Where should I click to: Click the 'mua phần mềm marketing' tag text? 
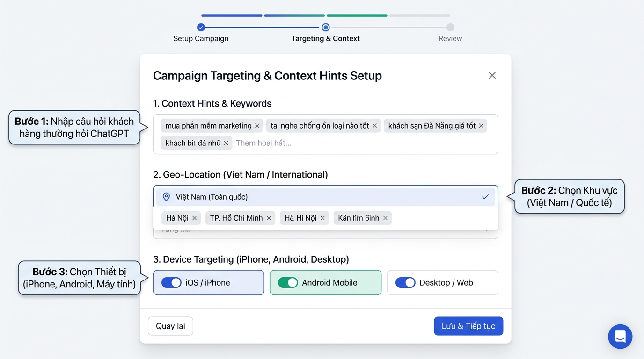click(x=209, y=126)
